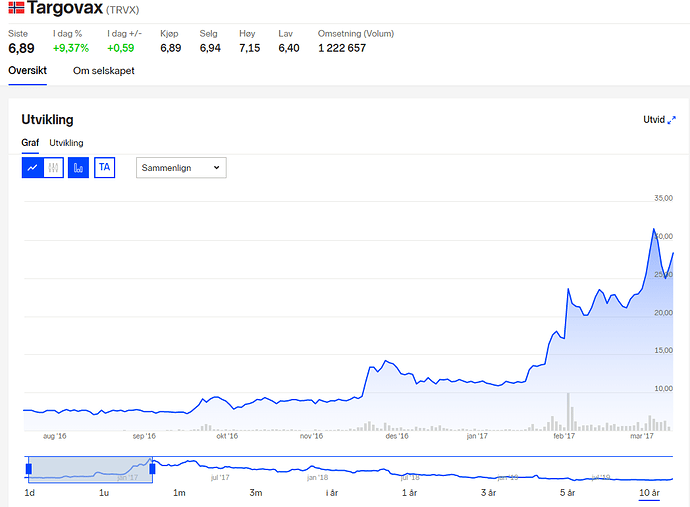Click the jul '17 label in navigator
Viewport: 690px width, 507px height.
tap(220, 478)
